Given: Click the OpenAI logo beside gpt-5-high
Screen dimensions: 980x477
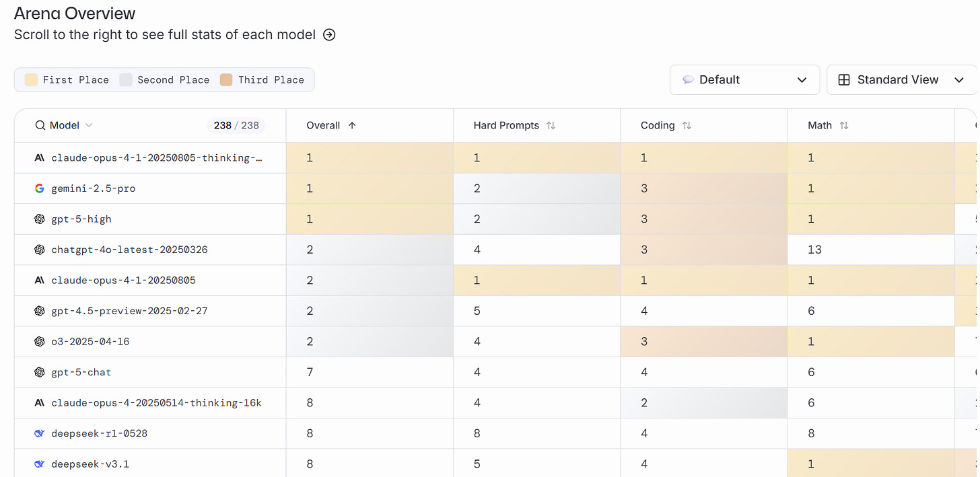Looking at the screenshot, I should coord(40,219).
